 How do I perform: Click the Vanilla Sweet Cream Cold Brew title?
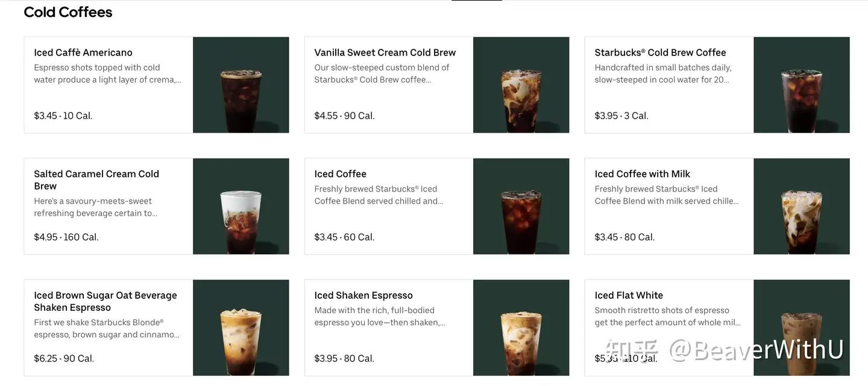(x=385, y=52)
